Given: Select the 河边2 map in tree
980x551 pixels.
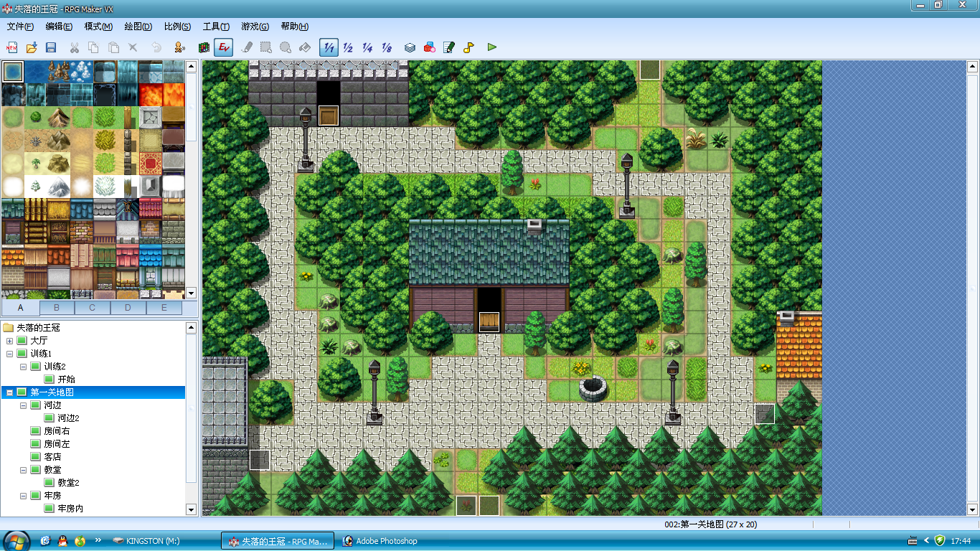Looking at the screenshot, I should [x=68, y=418].
